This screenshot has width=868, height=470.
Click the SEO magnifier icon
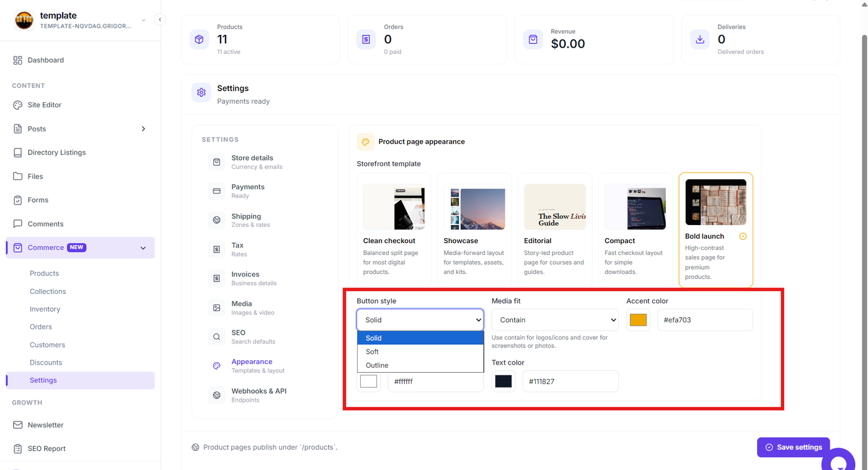[x=216, y=337]
